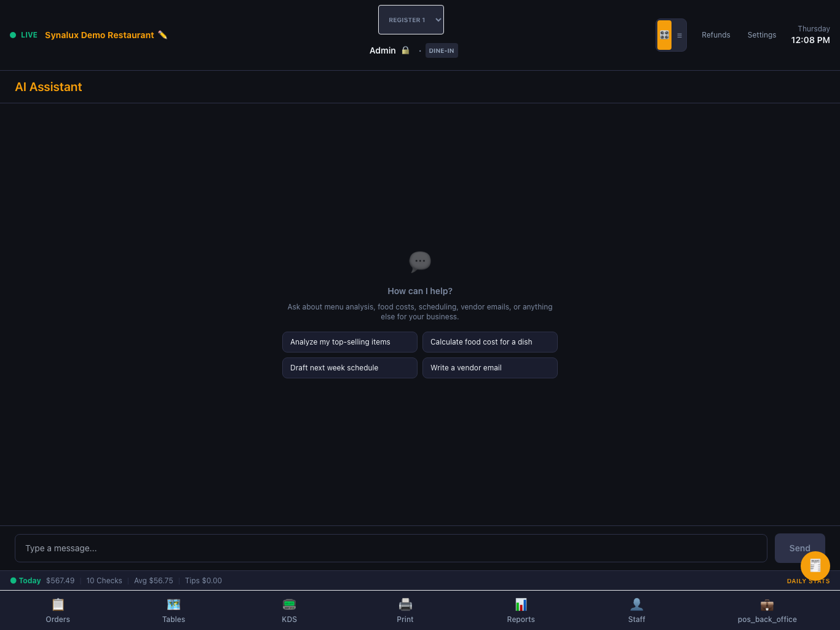The height and width of the screenshot is (630, 840).
Task: Select the grid view toggle icon
Action: click(664, 35)
